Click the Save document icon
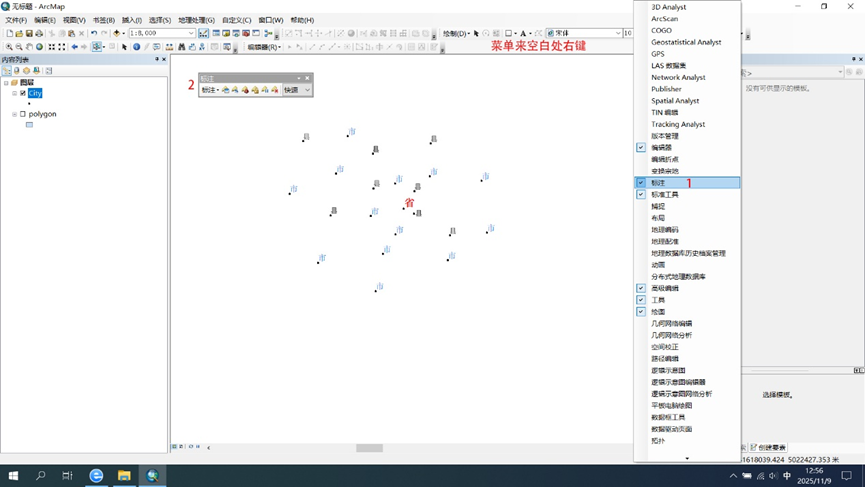 [29, 33]
